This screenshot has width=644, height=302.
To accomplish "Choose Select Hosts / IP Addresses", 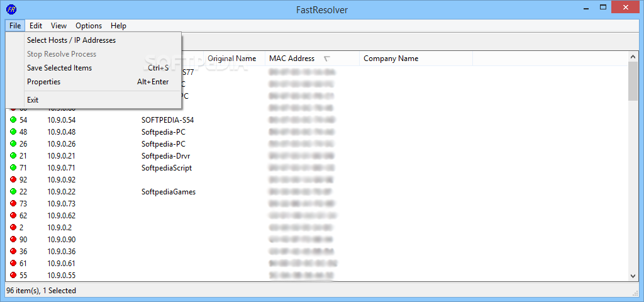I will pos(94,40).
